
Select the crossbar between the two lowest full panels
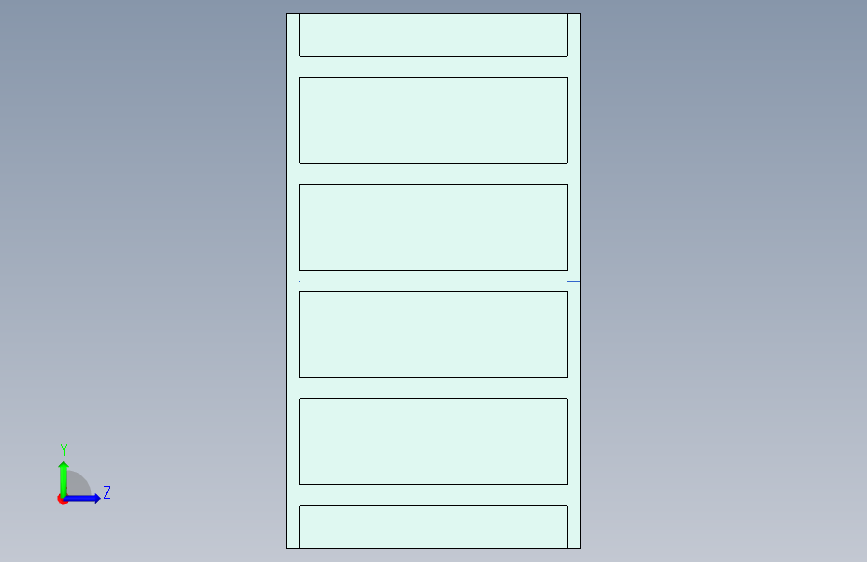434,388
